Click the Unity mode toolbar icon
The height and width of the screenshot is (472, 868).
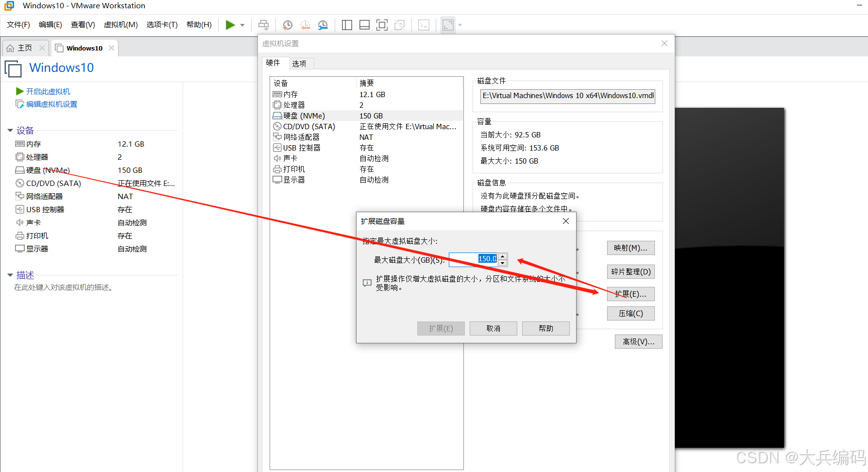pos(400,25)
